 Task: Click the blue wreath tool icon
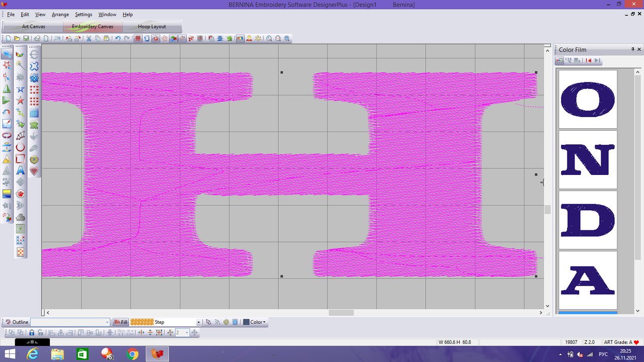(x=34, y=77)
